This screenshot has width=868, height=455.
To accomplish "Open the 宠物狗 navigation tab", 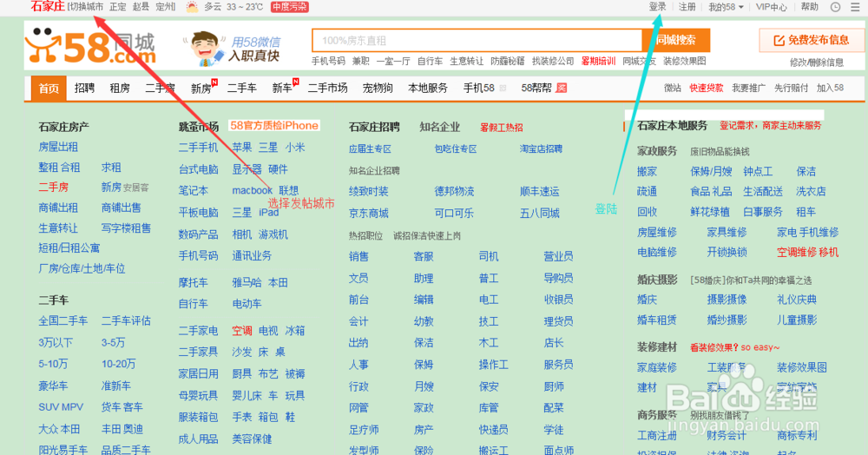I will (x=378, y=88).
